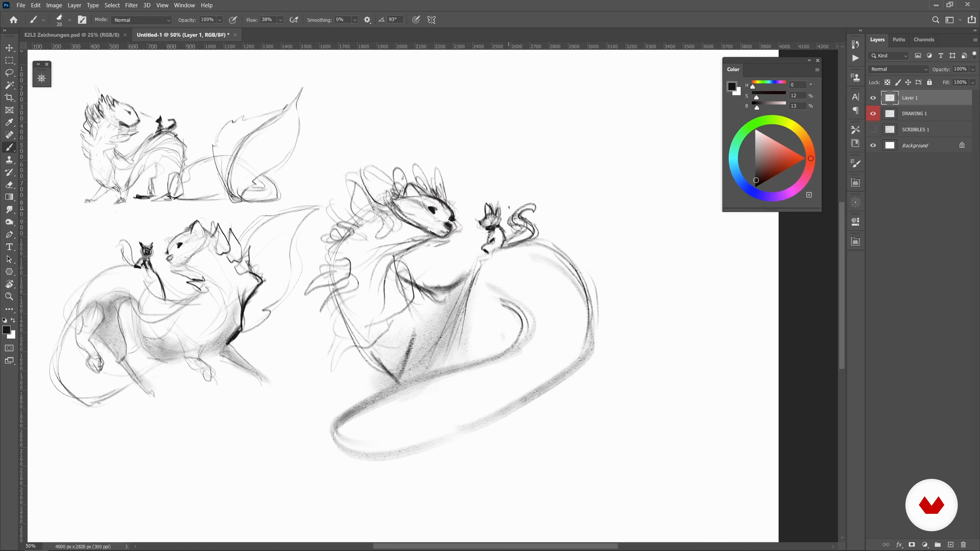Close the Color panel
Screen dimensions: 980x551
coord(817,60)
